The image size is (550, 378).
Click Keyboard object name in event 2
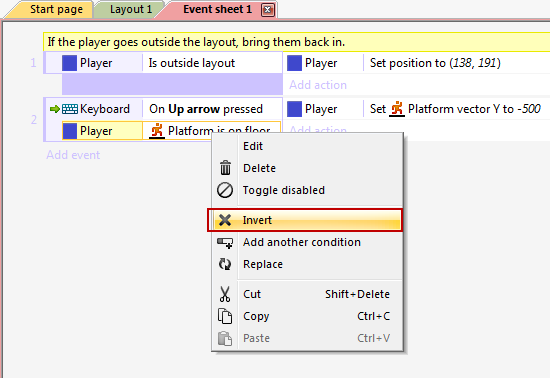[105, 109]
